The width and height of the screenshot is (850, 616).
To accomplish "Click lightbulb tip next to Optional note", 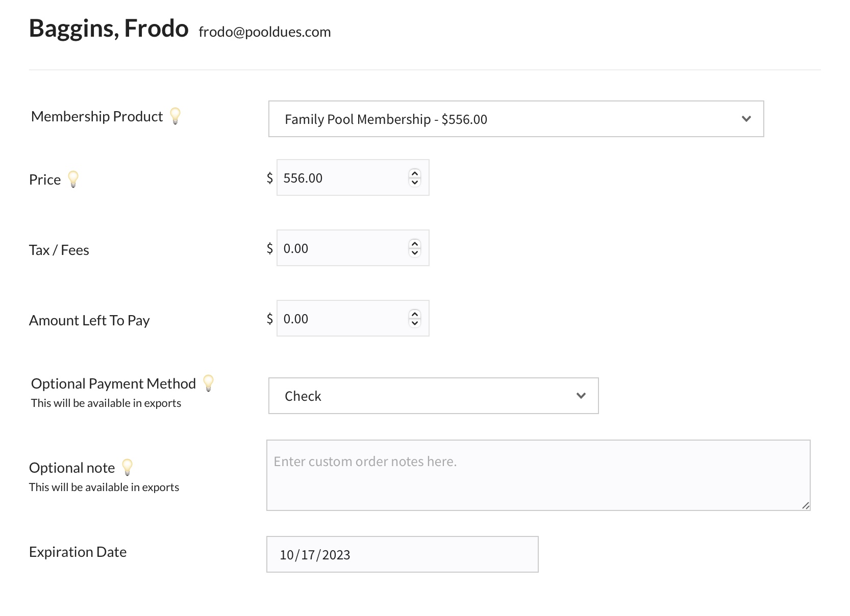I will (x=128, y=467).
